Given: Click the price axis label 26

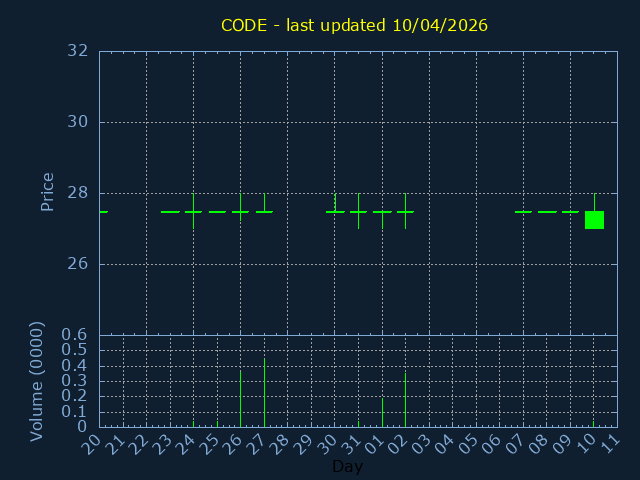Looking at the screenshot, I should [78, 264].
